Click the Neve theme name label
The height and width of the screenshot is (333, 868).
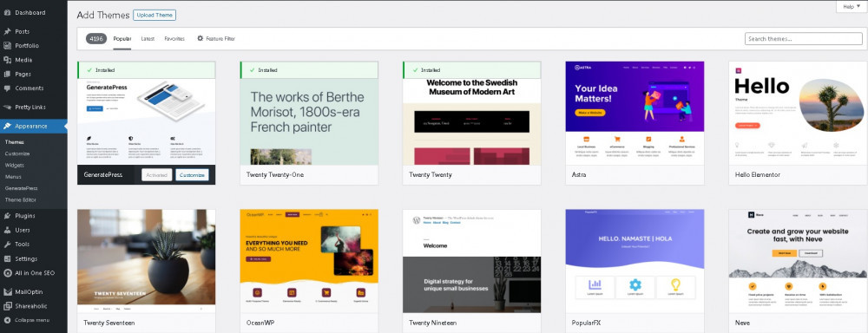point(742,323)
